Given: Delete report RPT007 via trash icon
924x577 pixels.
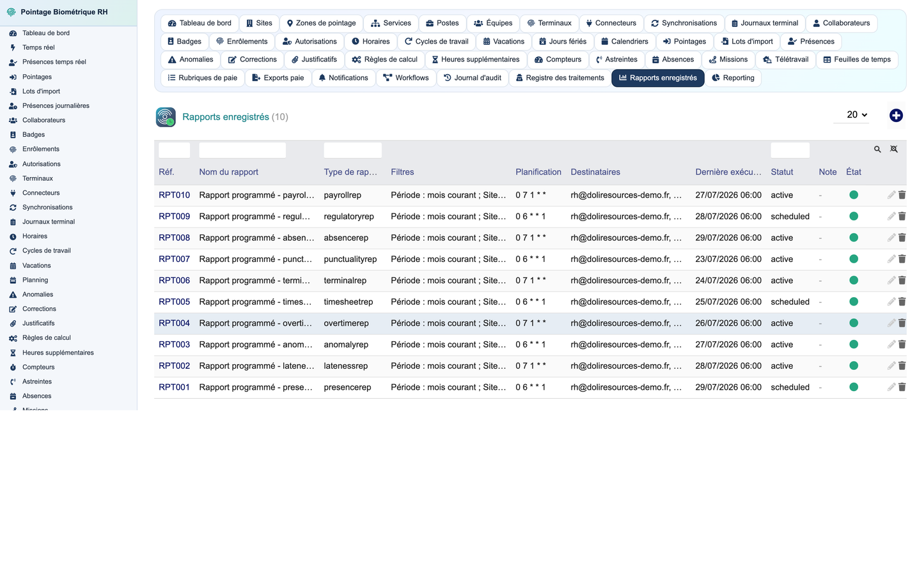Looking at the screenshot, I should (x=902, y=259).
